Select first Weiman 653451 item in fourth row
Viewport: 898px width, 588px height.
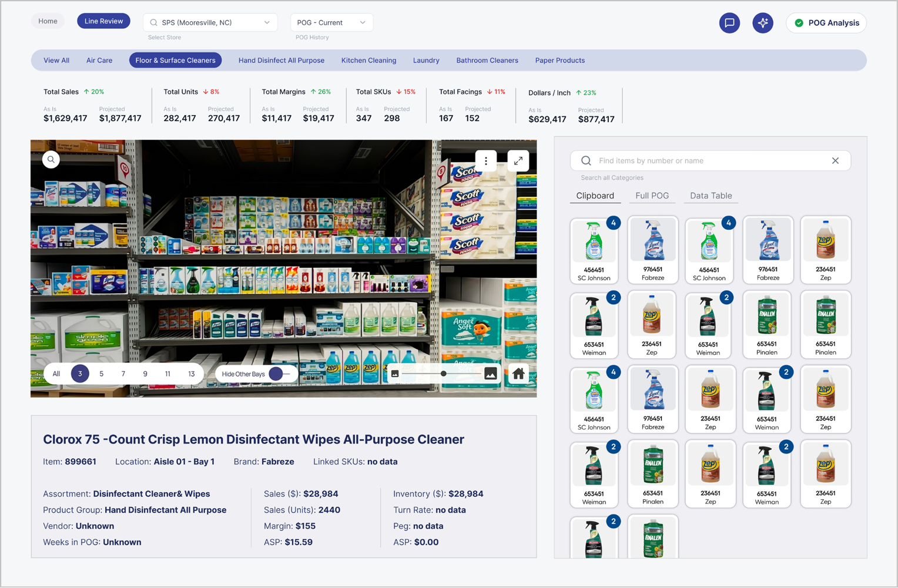pyautogui.click(x=594, y=474)
